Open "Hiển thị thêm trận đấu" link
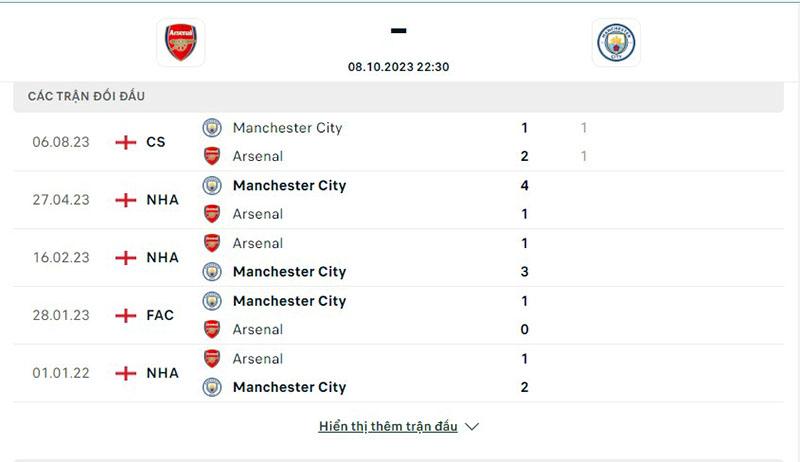 coord(388,427)
